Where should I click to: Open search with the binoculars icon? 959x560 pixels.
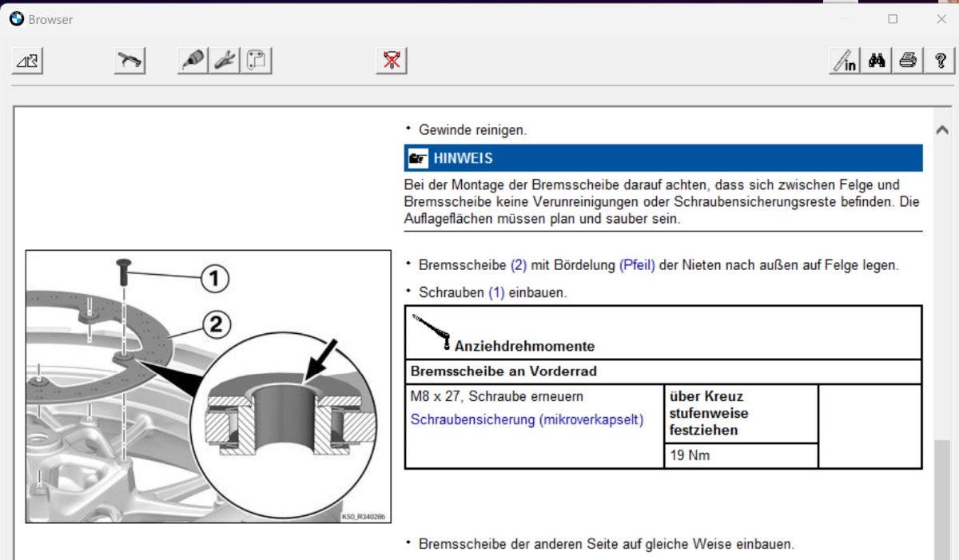click(877, 61)
